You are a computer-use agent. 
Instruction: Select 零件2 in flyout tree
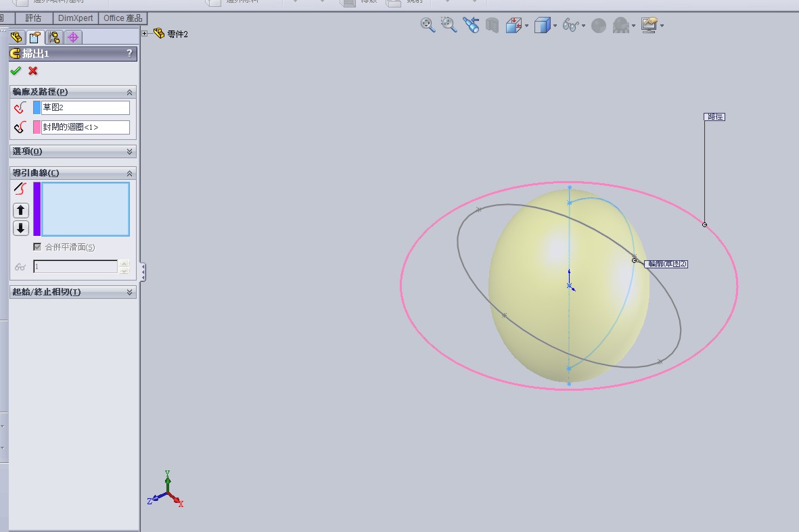[177, 34]
